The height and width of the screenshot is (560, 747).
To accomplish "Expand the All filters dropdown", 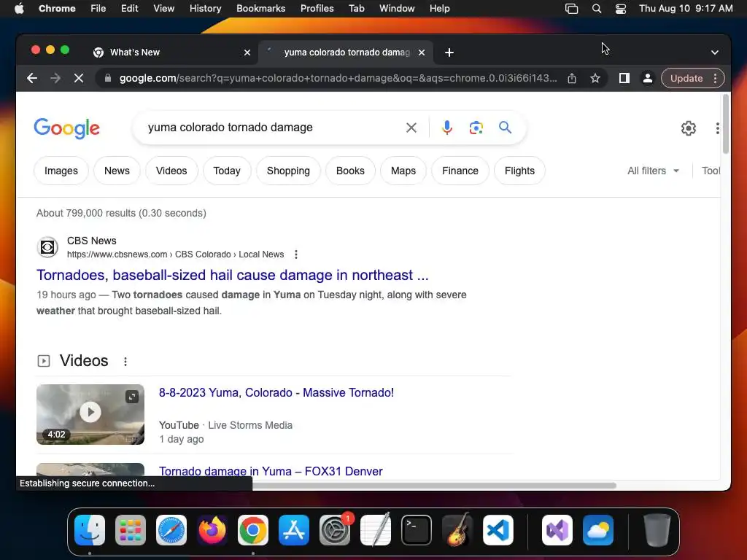I will [x=653, y=171].
